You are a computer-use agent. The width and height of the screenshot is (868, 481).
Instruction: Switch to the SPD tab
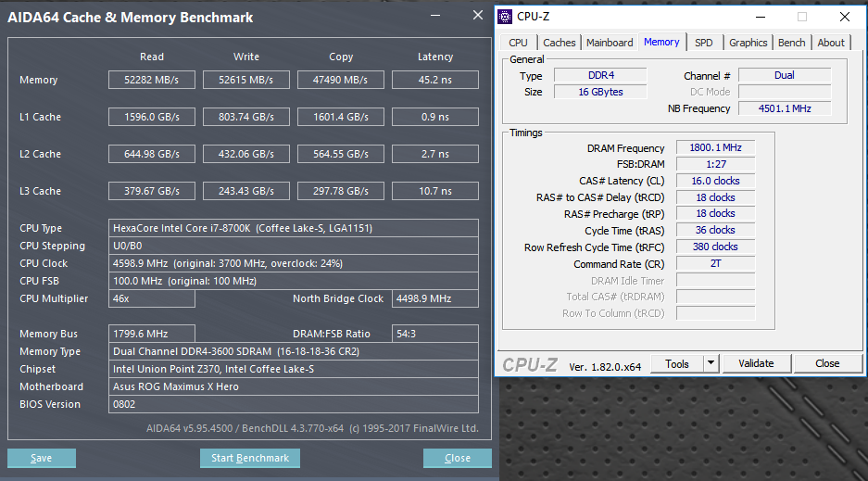point(704,43)
